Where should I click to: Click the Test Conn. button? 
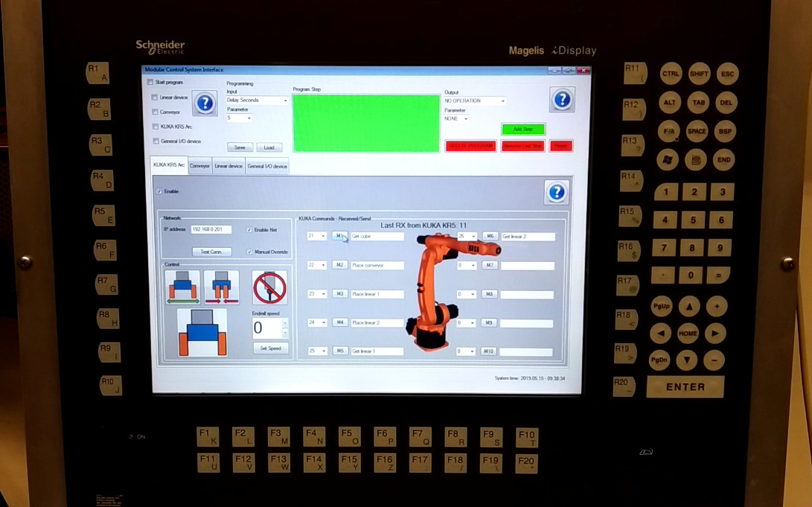point(212,252)
